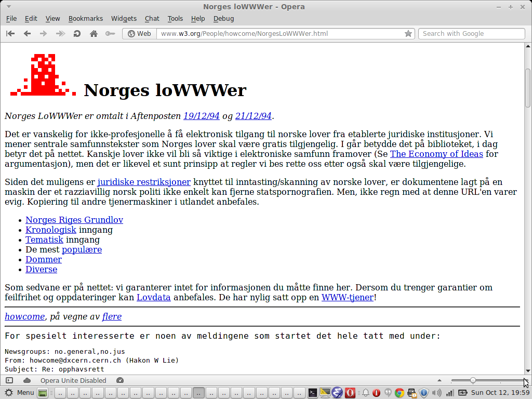Reload the current page
Viewport: 532px width, 399px height.
(x=77, y=34)
